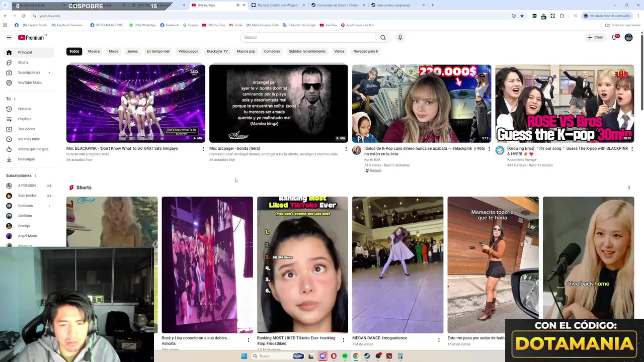Open the Windows Start menu
The width and height of the screenshot is (644, 362).
[244, 356]
